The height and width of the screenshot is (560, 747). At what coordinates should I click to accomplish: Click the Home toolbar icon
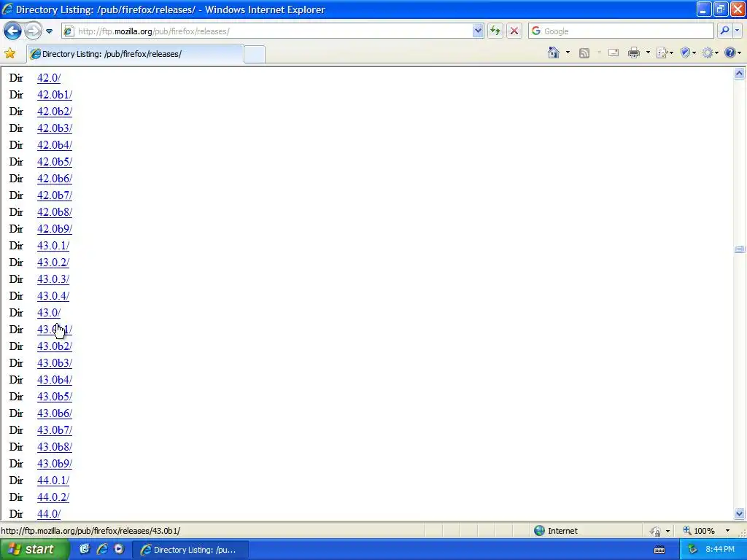[554, 52]
